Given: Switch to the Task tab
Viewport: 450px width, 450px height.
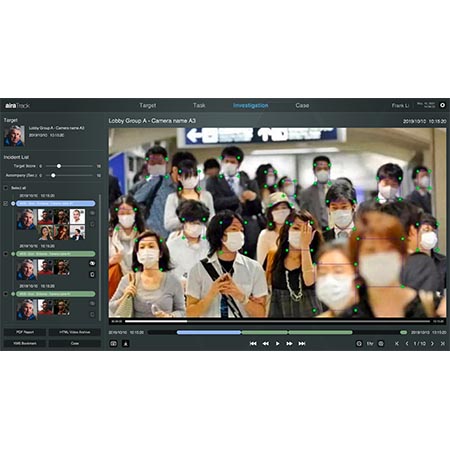Looking at the screenshot, I should pos(199,105).
